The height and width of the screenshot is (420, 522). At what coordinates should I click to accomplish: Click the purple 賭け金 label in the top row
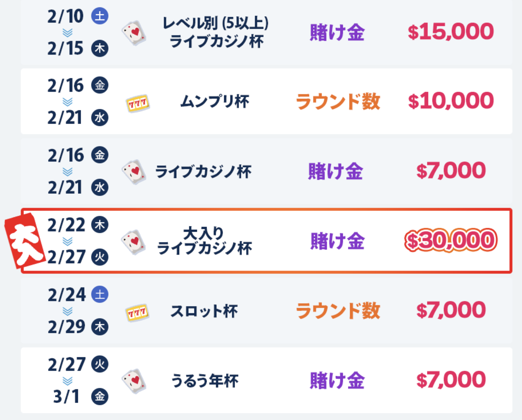(337, 32)
